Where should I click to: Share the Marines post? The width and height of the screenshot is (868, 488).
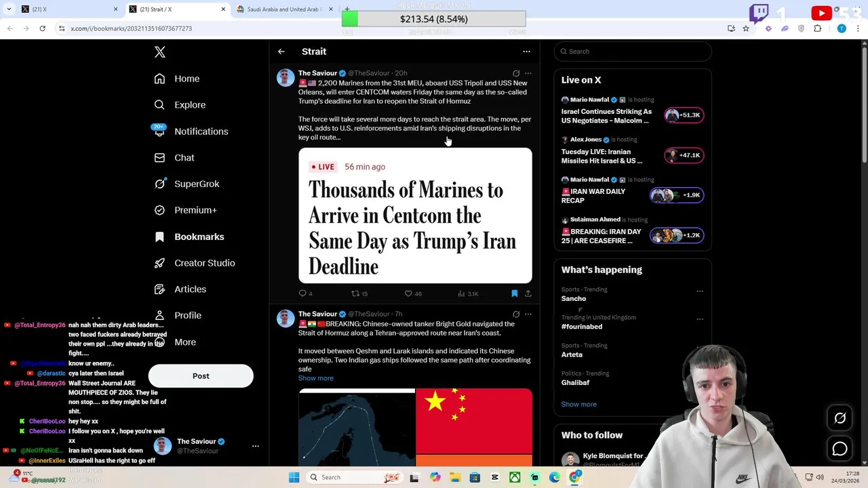coord(528,293)
